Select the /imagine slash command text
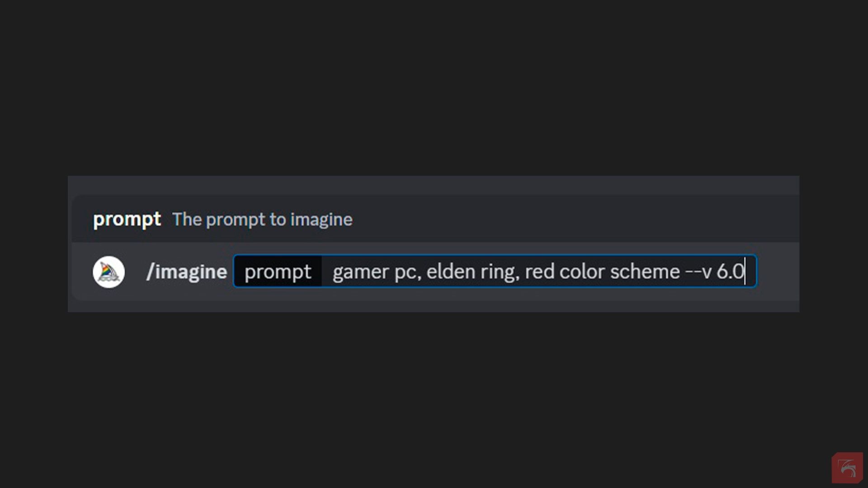The image size is (868, 488). 186,272
